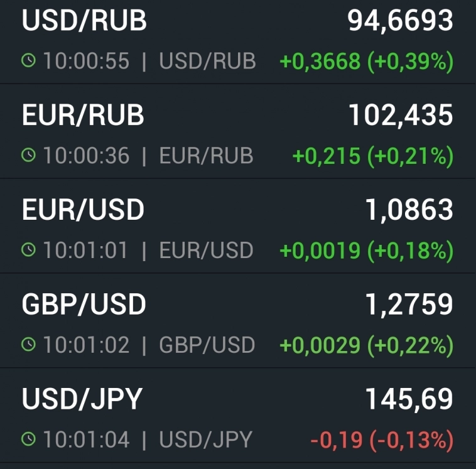Open the EUR/RUB currency pair title
Viewport: 476px width, 469px height.
[83, 115]
